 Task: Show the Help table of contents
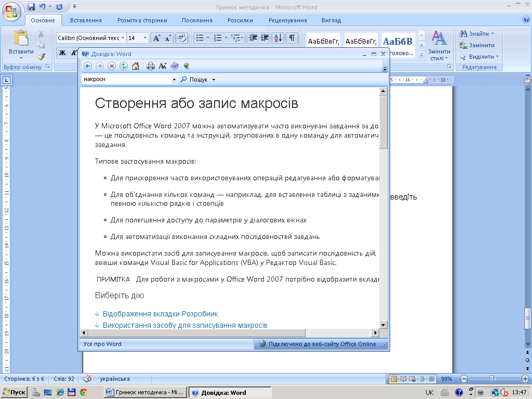(x=175, y=66)
